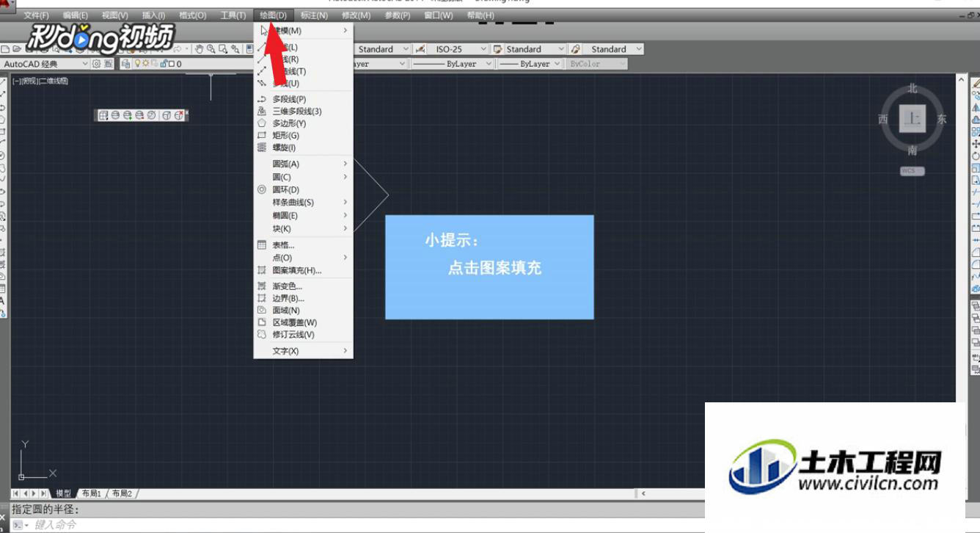Viewport: 980px width, 533px height.
Task: Click the Move tool in the Modify toolbar
Action: coord(976,144)
